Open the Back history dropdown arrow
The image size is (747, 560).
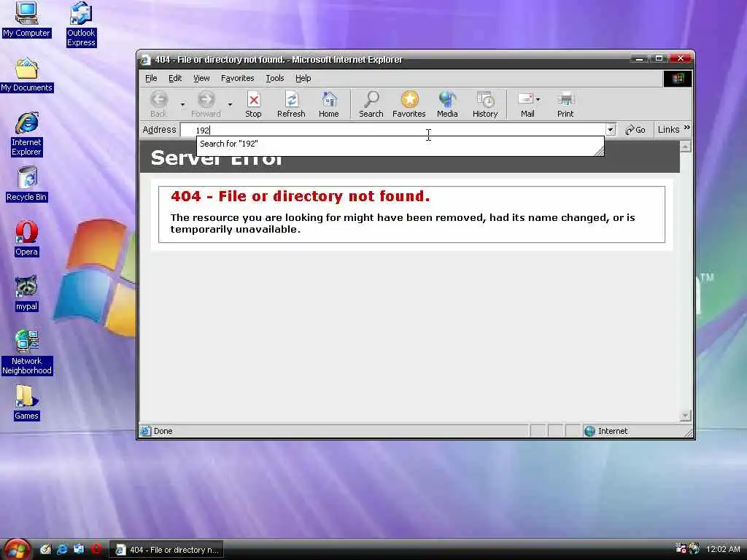(182, 104)
